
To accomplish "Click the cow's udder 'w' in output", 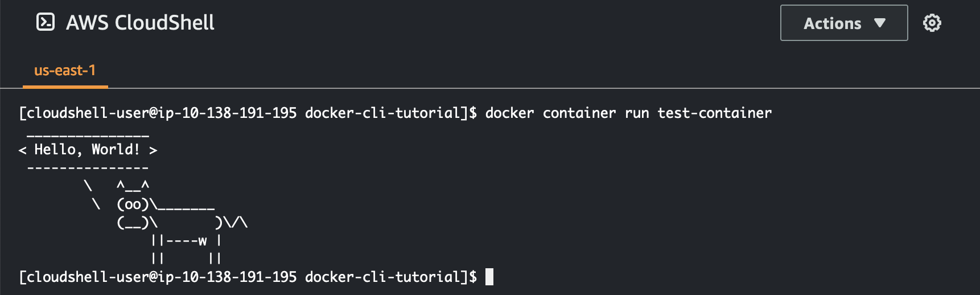I will (203, 240).
